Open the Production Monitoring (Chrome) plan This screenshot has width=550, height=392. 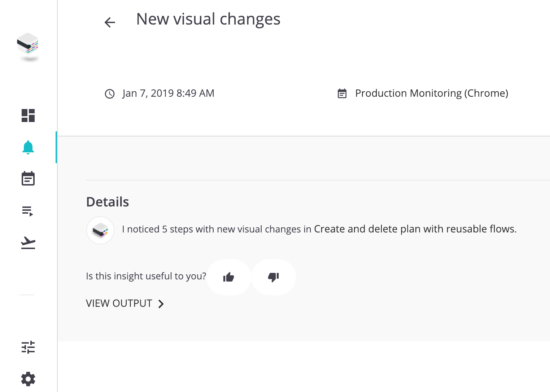[431, 93]
